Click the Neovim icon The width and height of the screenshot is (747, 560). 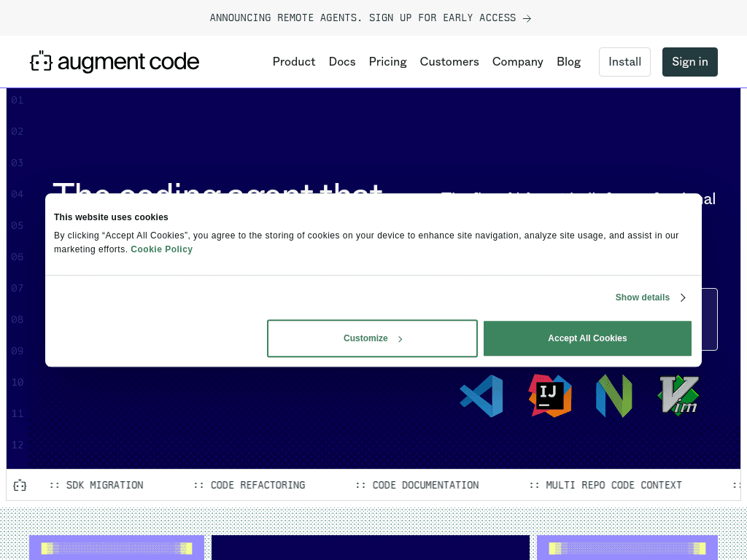(x=614, y=396)
